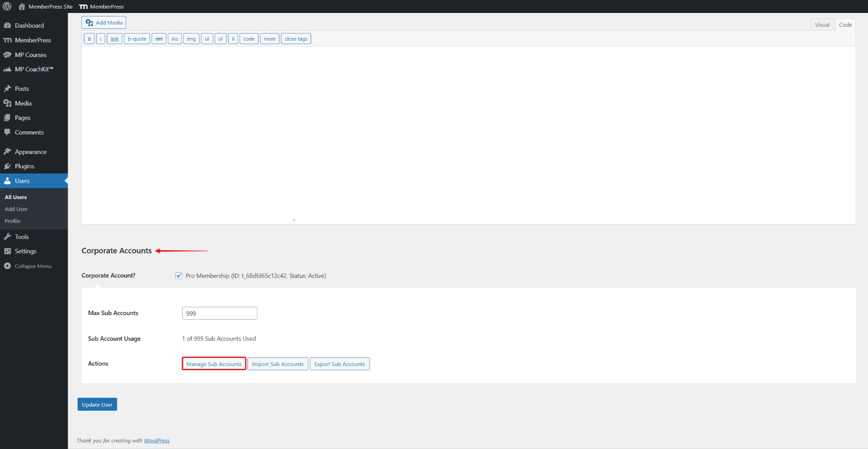
Task: Click the Max Sub Accounts field
Action: coord(220,313)
